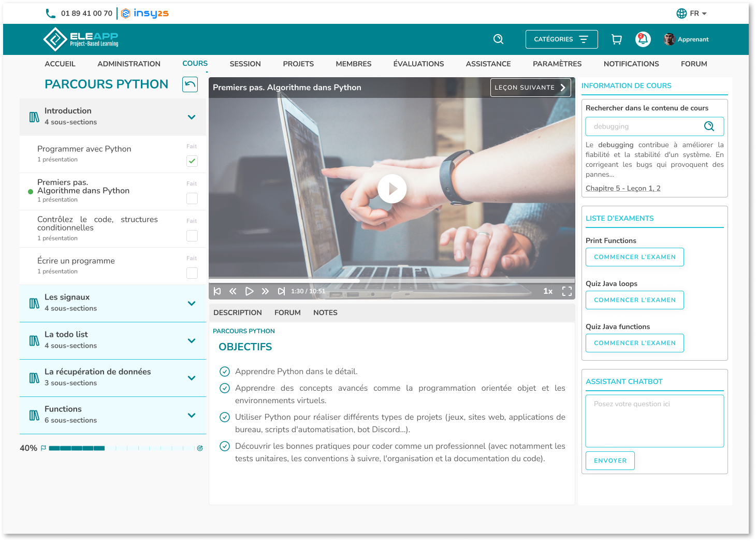Click the globe language icon
The width and height of the screenshot is (756, 541).
tap(681, 13)
